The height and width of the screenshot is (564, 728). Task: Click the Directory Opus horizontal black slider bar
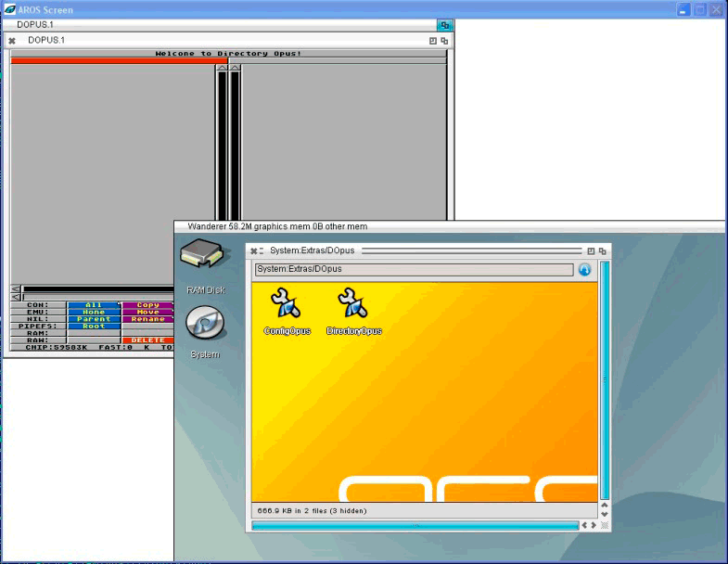(98, 289)
